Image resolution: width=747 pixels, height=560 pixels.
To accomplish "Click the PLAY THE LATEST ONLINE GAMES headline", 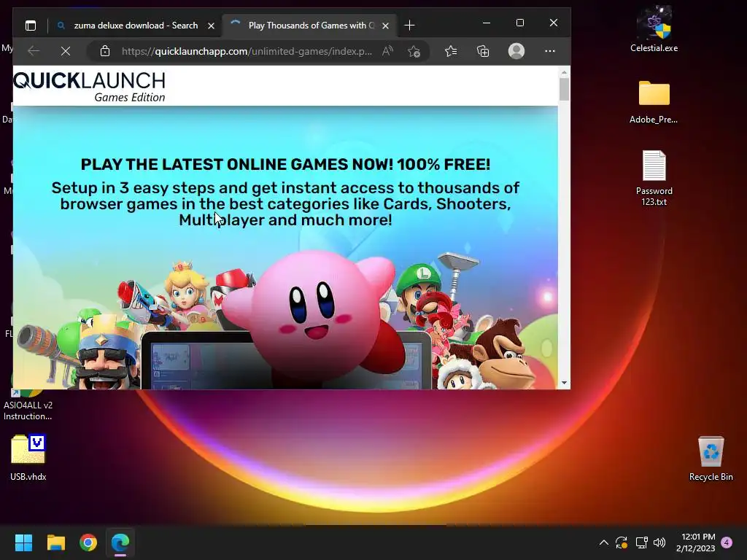I will [285, 164].
